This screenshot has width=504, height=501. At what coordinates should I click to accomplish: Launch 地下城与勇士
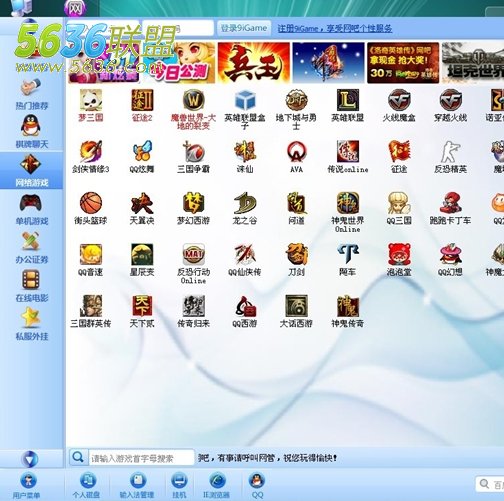296,109
